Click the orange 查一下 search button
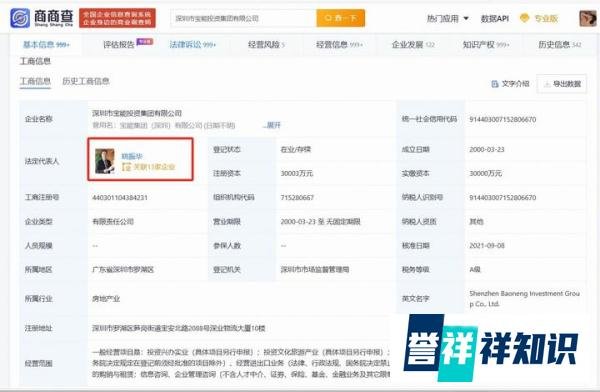 point(341,18)
